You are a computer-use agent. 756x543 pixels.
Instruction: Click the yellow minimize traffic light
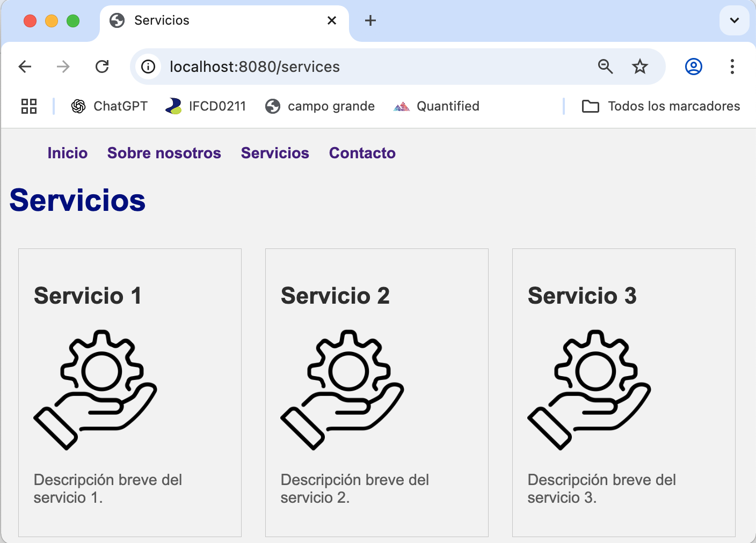52,20
